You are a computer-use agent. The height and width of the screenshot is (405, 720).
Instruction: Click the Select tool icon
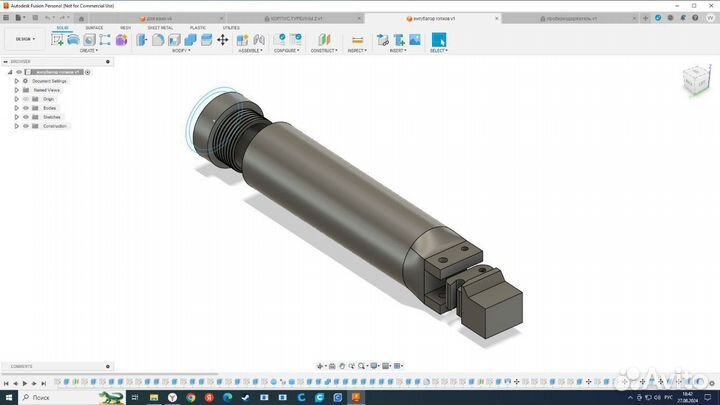coord(438,39)
